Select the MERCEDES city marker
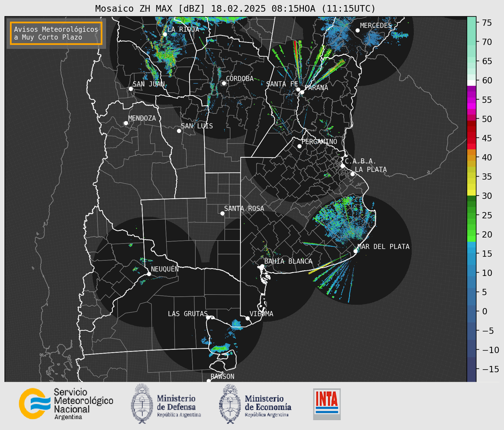The height and width of the screenshot is (430, 504). (358, 31)
